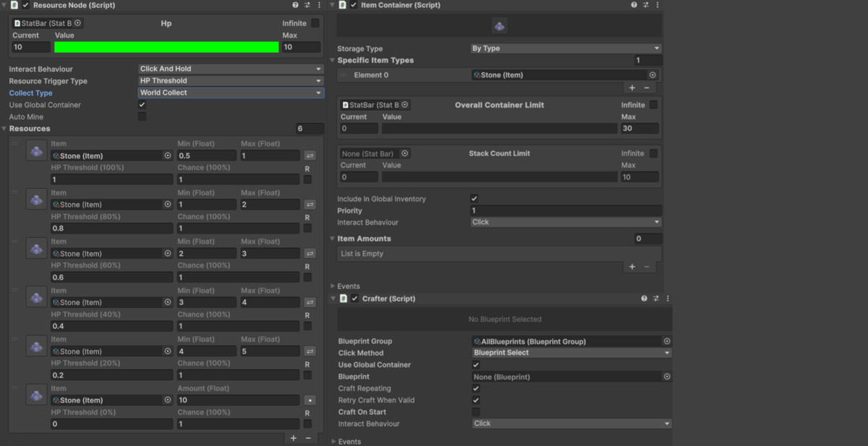
Task: Open the Resource Node three-dot menu
Action: pos(318,5)
